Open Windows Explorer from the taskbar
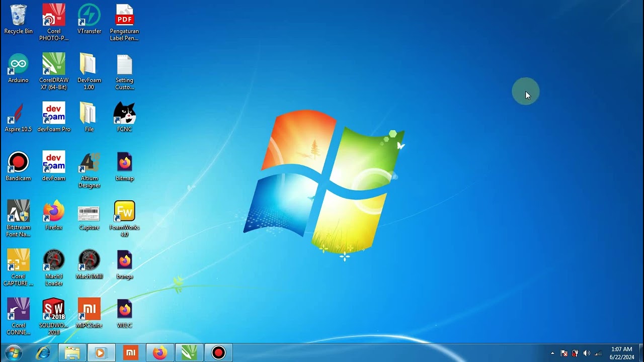Screen dimensions: 644x362 [72, 353]
